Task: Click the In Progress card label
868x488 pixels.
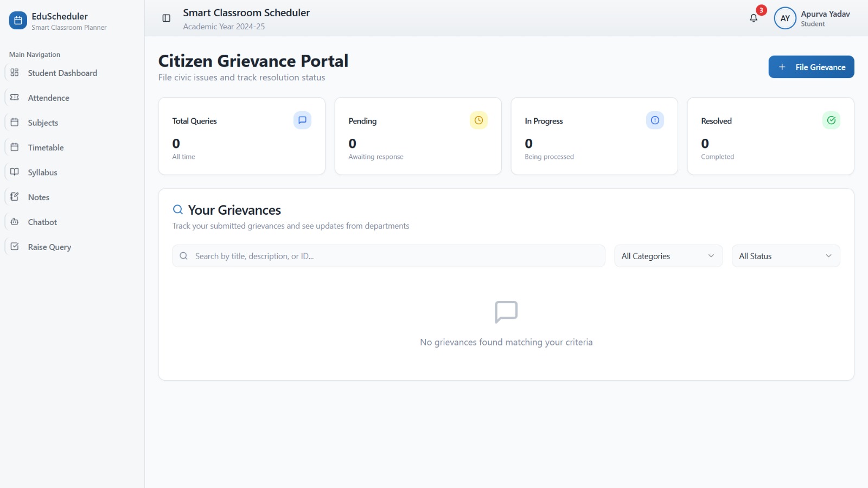Action: pos(544,121)
